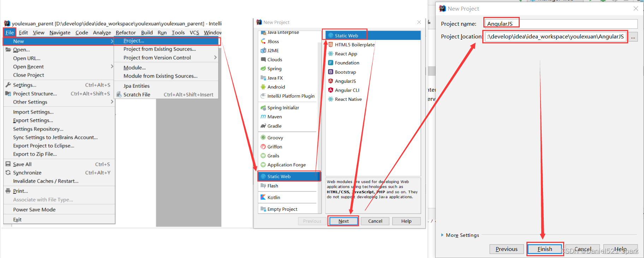Expand the New submenu arrow
Viewport: 644px width, 258px height.
(112, 41)
